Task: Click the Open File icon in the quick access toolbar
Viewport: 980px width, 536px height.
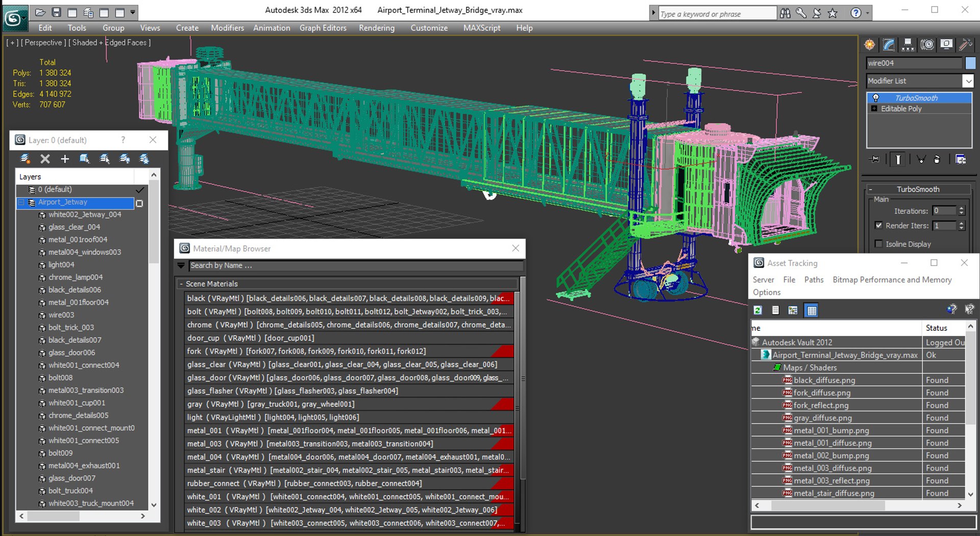Action: 40,12
